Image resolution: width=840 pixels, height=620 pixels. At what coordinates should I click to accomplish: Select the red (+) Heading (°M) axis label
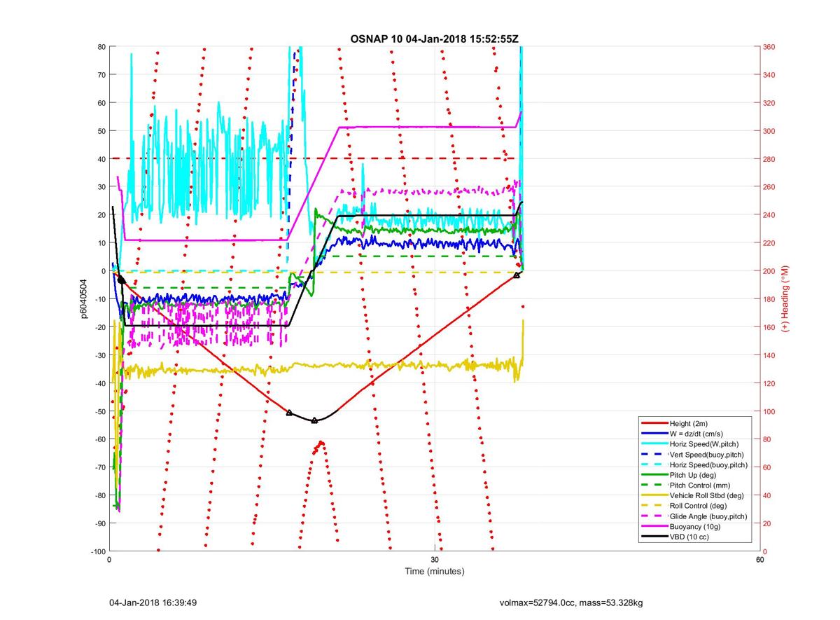[785, 299]
